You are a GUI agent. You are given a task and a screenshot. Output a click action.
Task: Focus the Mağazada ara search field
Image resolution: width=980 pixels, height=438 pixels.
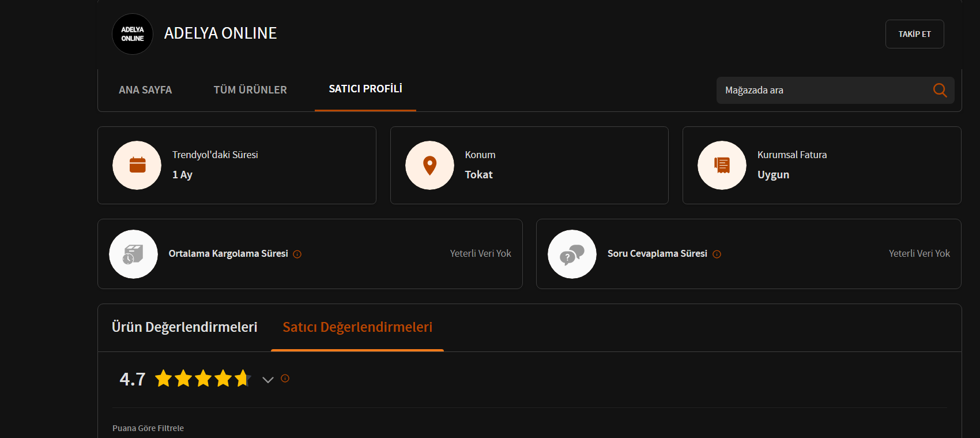(835, 90)
